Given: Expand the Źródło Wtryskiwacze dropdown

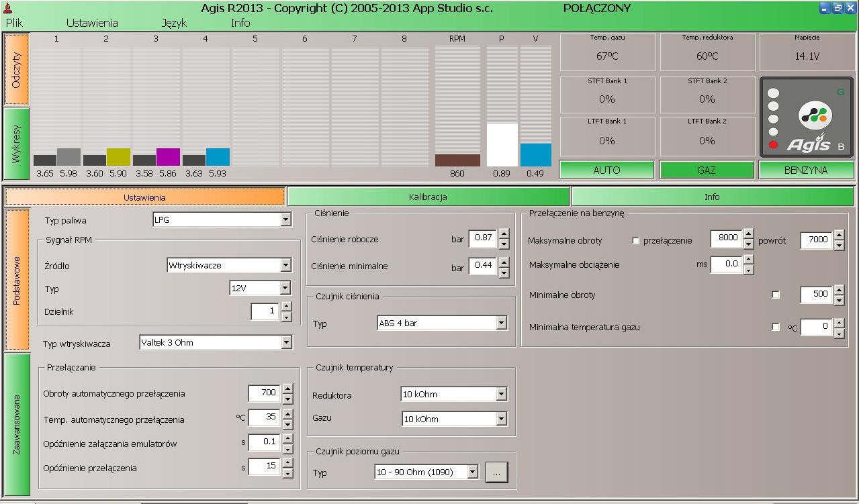Looking at the screenshot, I should tap(286, 265).
